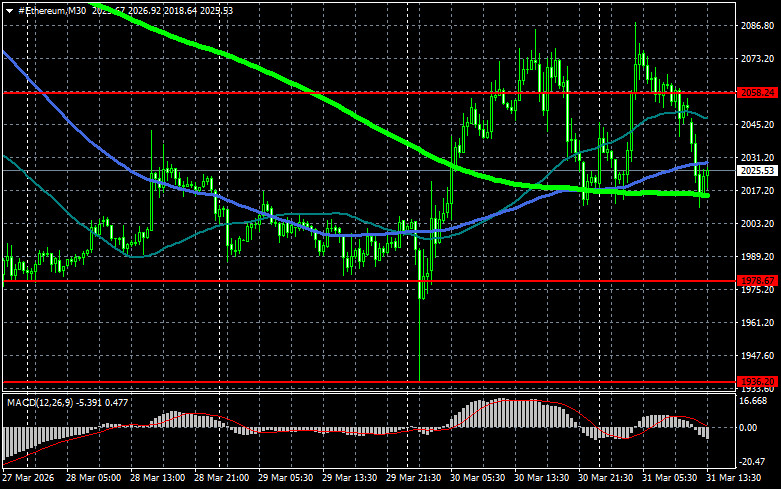781x489 pixels.
Task: Click the 29 Mar 13:30 time label
Action: pyautogui.click(x=349, y=478)
